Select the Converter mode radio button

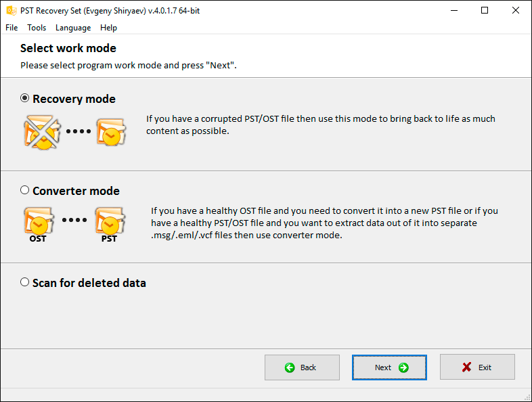click(25, 190)
